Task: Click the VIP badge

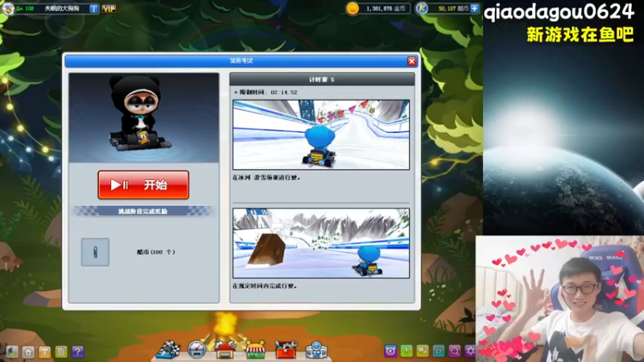Action: [109, 9]
